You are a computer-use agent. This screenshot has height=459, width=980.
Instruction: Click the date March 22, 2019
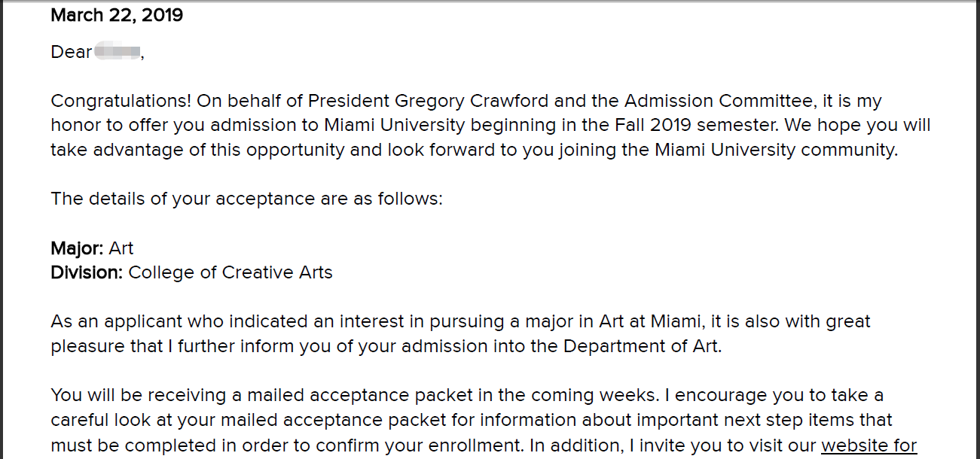pyautogui.click(x=117, y=15)
